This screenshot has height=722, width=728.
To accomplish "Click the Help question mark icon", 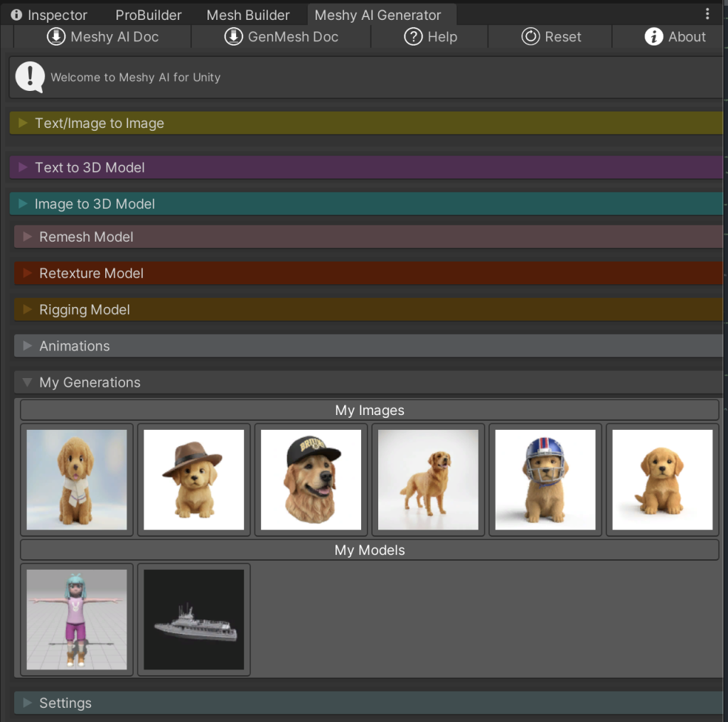I will [x=413, y=37].
